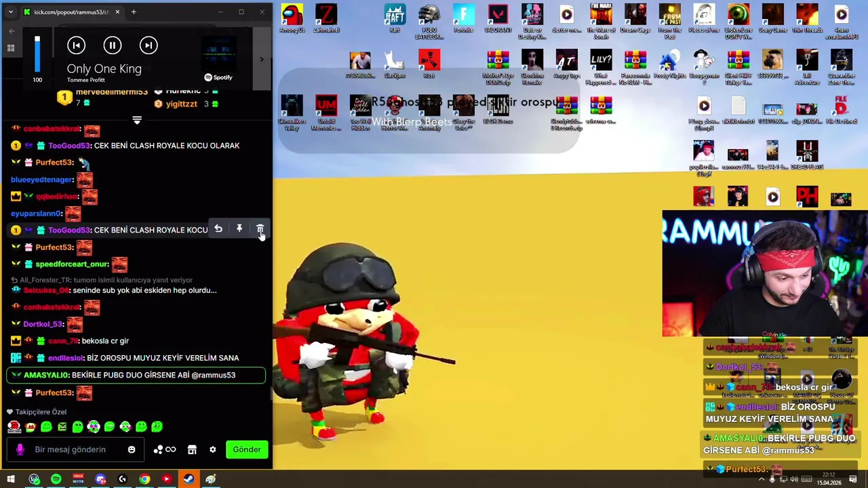Open Spotify from the taskbar

point(56,479)
